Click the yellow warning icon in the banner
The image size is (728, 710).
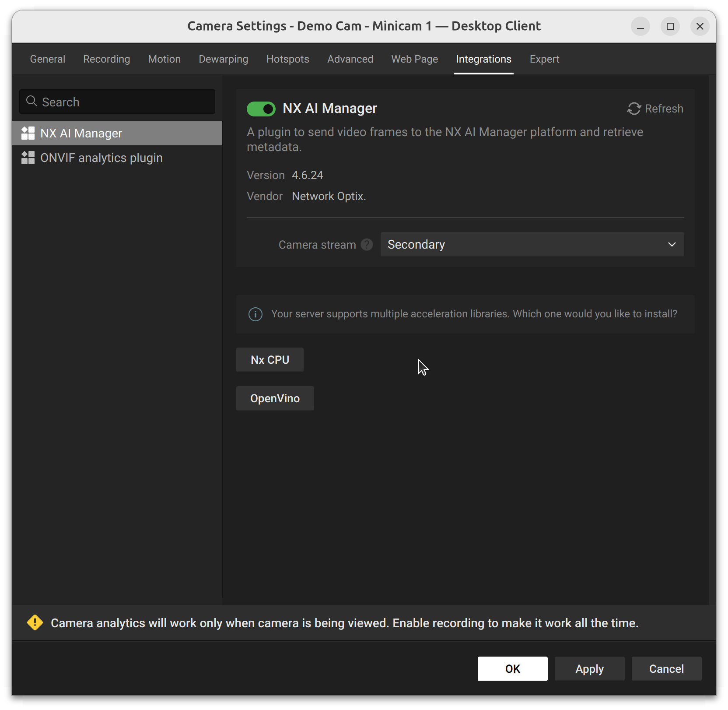click(x=35, y=622)
